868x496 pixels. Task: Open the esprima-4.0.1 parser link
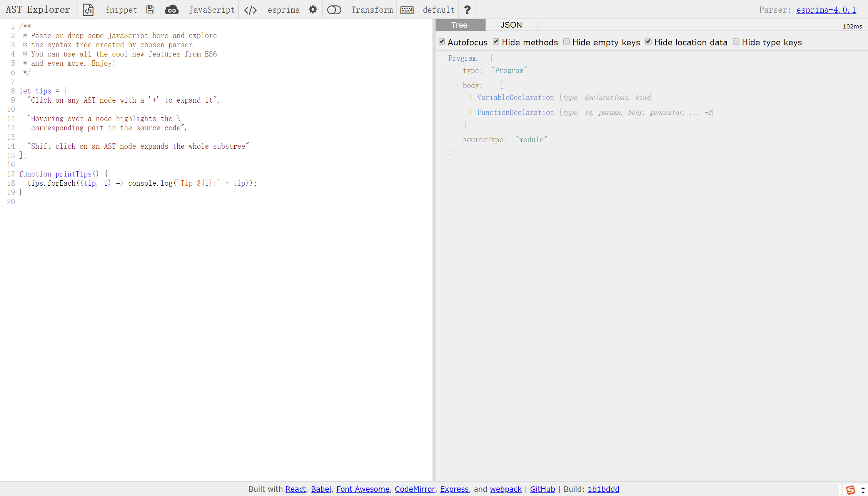point(826,10)
